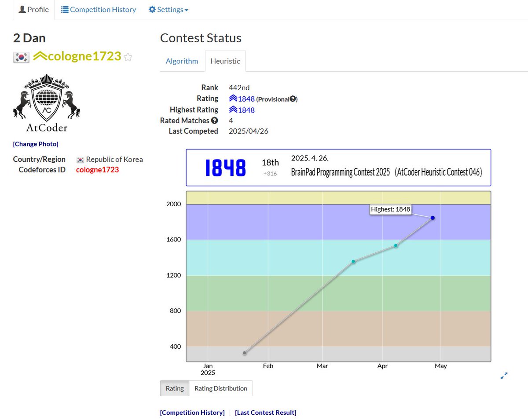Click the +316 rating change text
Screen dimensions: 528x420
click(270, 174)
